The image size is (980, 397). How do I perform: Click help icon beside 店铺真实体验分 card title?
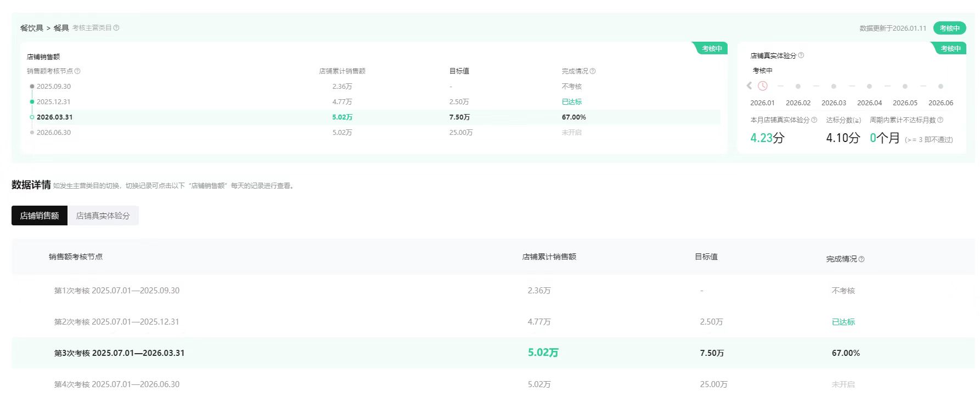click(801, 55)
